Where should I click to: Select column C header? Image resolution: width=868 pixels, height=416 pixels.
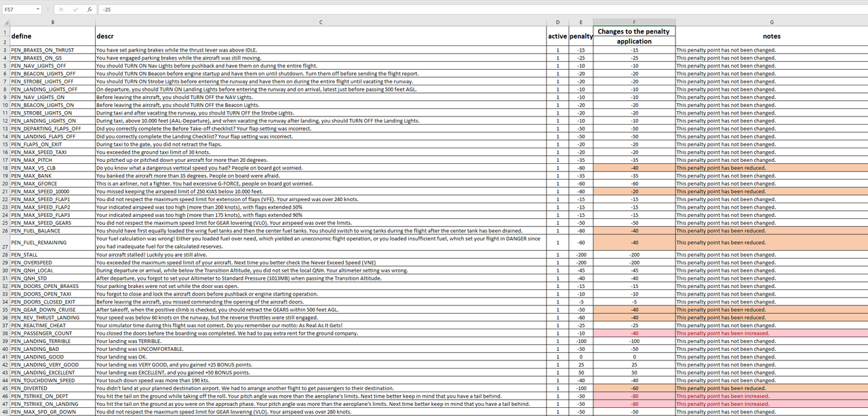321,22
